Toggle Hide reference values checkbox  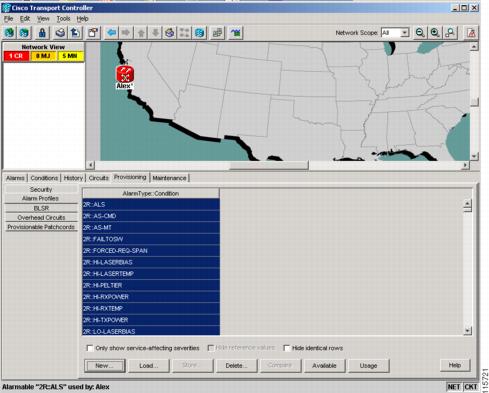click(211, 348)
